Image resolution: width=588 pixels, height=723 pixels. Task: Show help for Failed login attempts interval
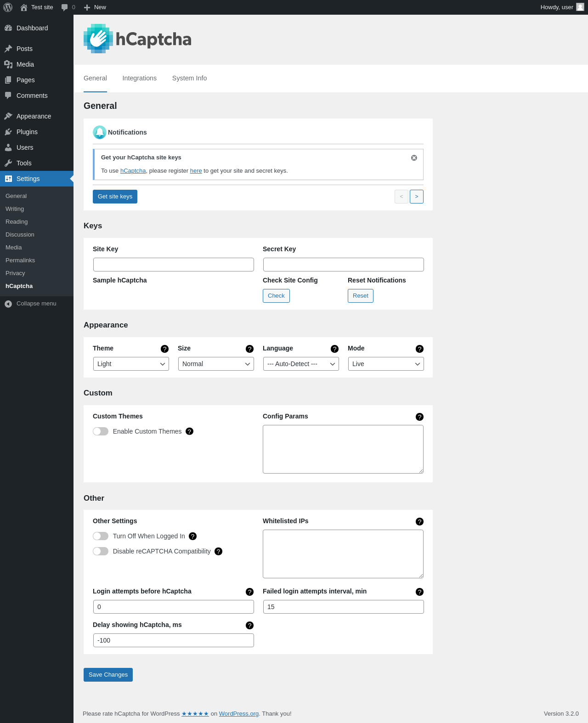coord(420,592)
